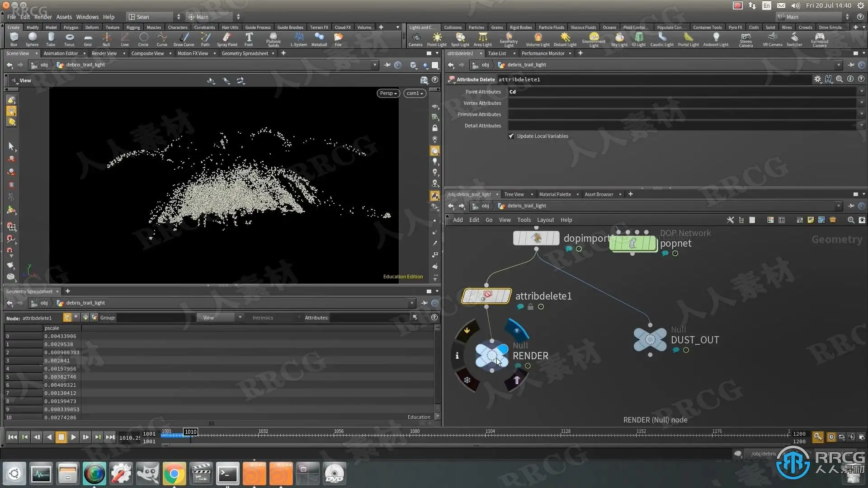Add an Area Light from shelf

[x=483, y=39]
